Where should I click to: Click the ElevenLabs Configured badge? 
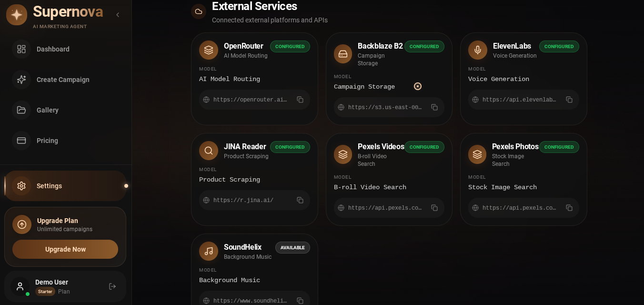click(559, 46)
